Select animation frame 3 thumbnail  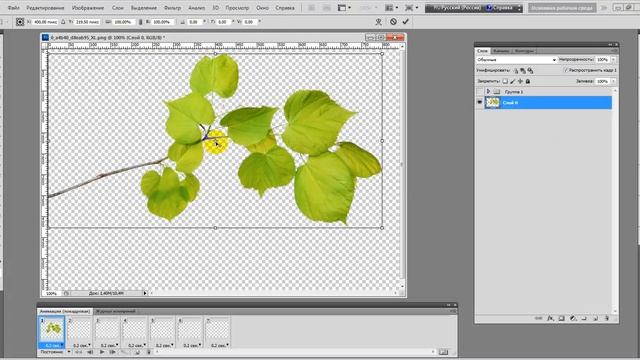point(107,330)
